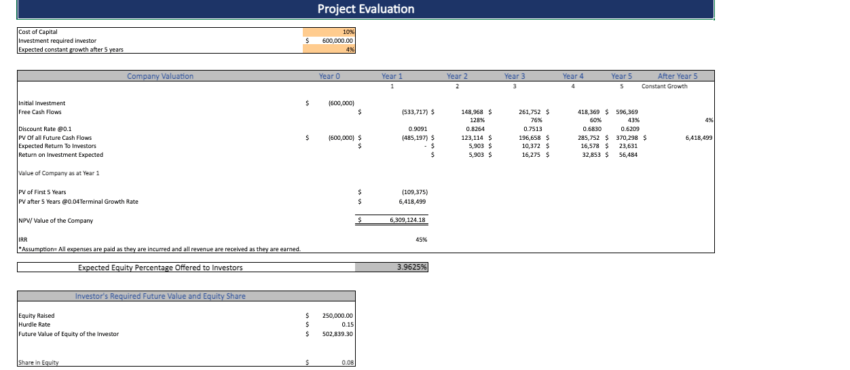Click the Year 4 column header
Image resolution: width=850 pixels, height=370 pixels.
(x=573, y=76)
